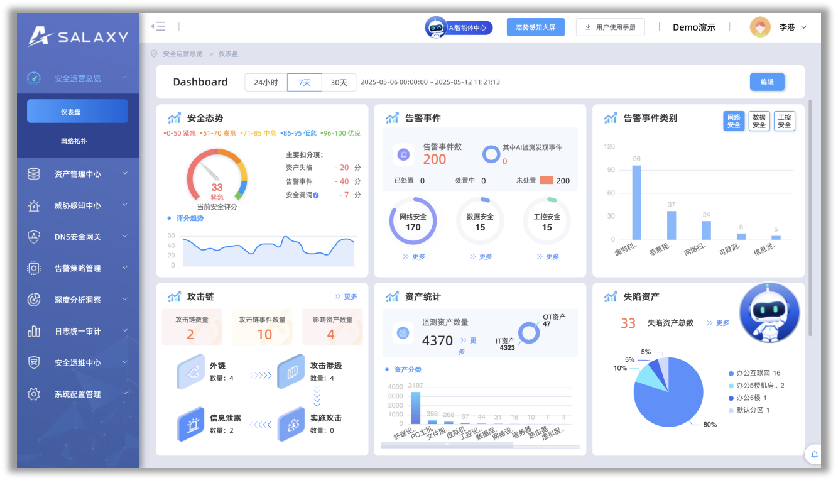Select the 24小时 time range option
Viewport: 838px width, 483px height.
[266, 82]
